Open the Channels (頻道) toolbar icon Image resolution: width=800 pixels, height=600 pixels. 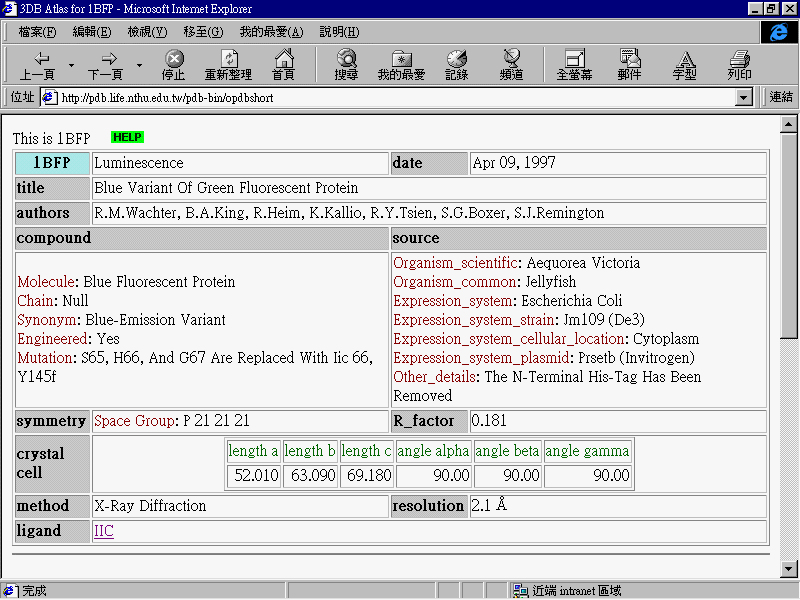point(511,59)
